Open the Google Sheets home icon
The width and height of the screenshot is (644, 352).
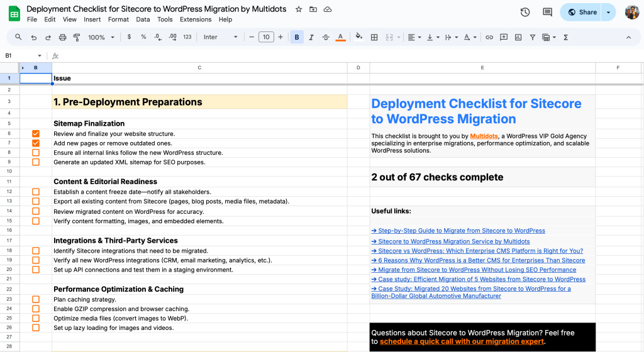tap(14, 14)
